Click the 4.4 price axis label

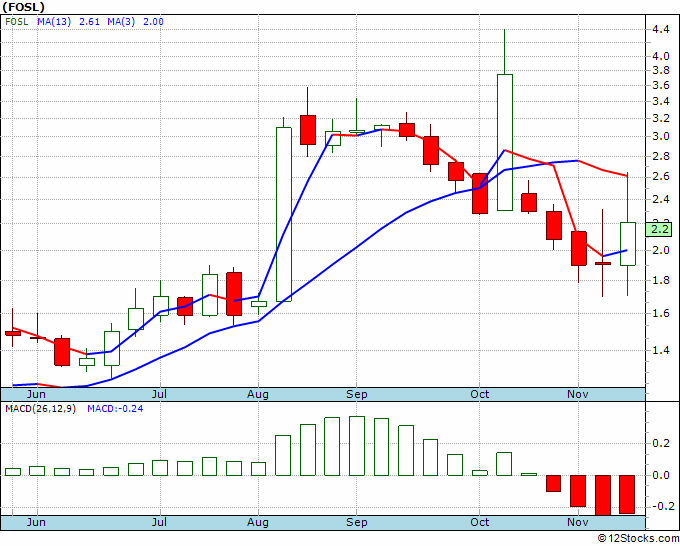pos(660,29)
